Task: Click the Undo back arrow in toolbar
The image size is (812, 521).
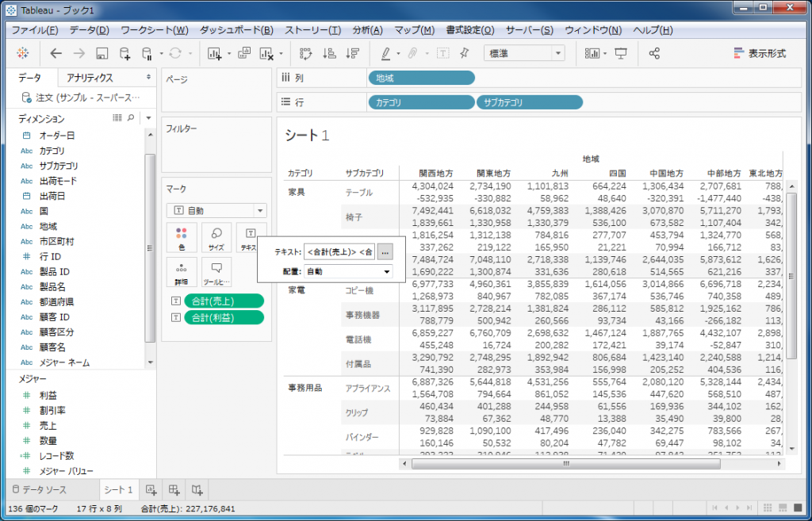Action: (56, 54)
